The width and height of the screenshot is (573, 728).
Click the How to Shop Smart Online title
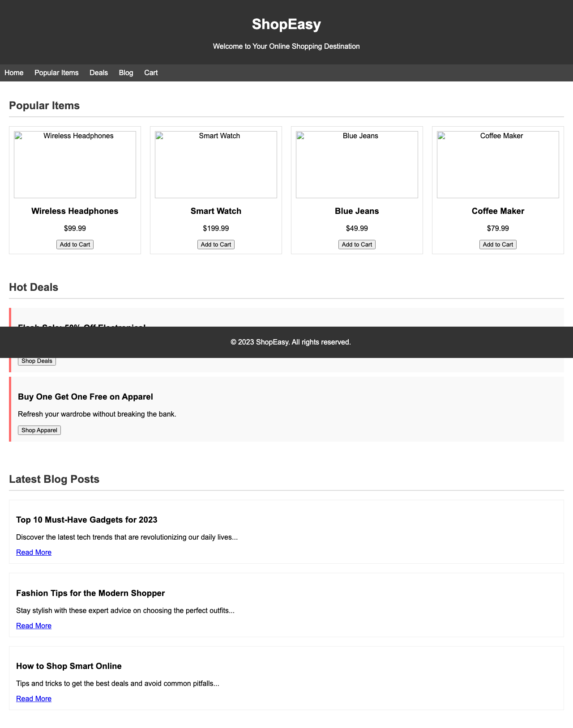coord(69,666)
